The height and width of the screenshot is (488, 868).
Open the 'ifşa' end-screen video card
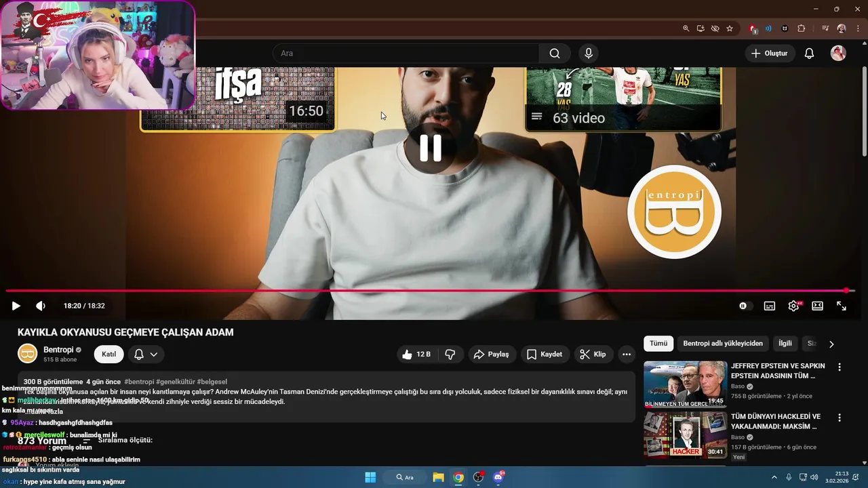click(x=237, y=98)
